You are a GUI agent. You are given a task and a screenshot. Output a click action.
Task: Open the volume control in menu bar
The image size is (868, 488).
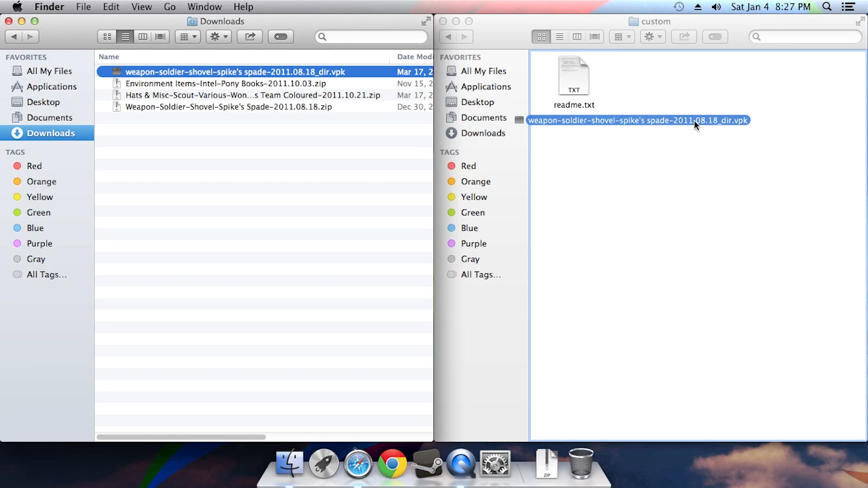(x=716, y=7)
